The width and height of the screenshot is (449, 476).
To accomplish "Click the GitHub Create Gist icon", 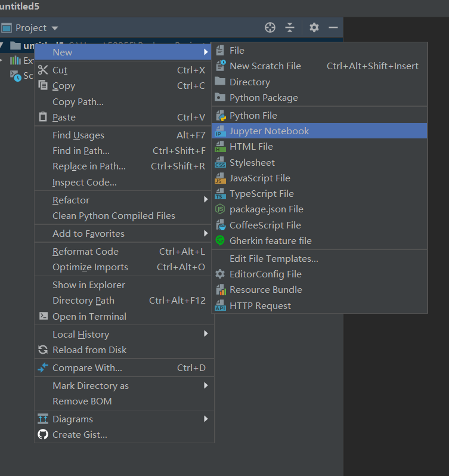I will tap(43, 434).
